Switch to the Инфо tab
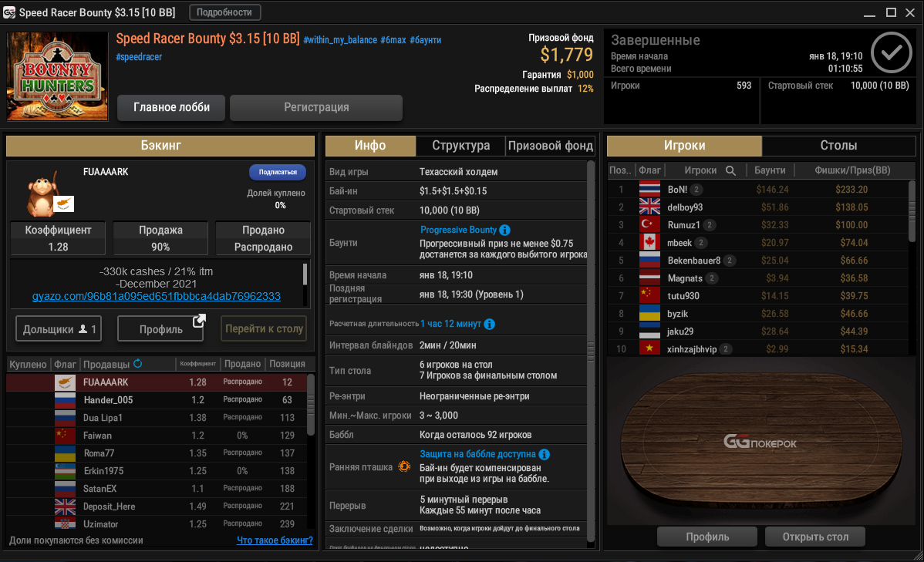This screenshot has width=924, height=562. [371, 146]
